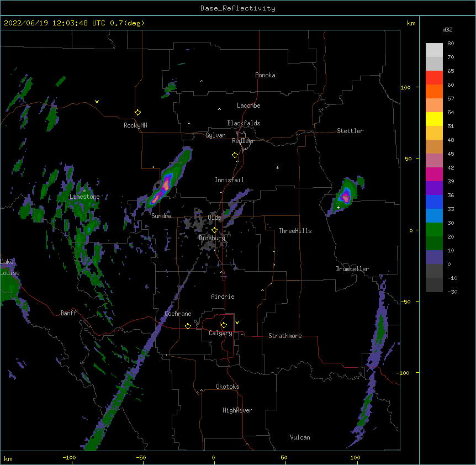This screenshot has height=465, width=476.
Task: Click the white asterisk east of Innisfail
Action: tap(277, 168)
